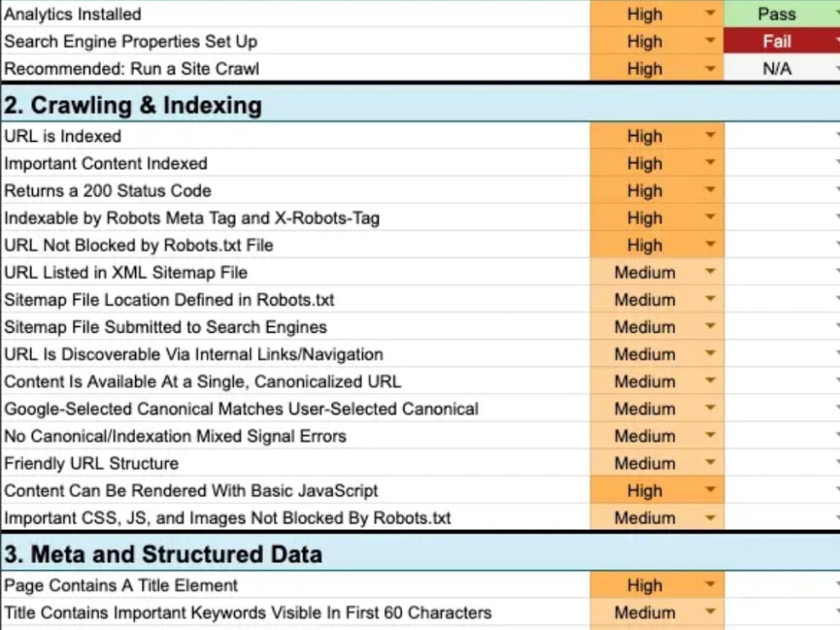
Task: Select empty status cell for Page Contains A Title Element
Action: click(781, 585)
